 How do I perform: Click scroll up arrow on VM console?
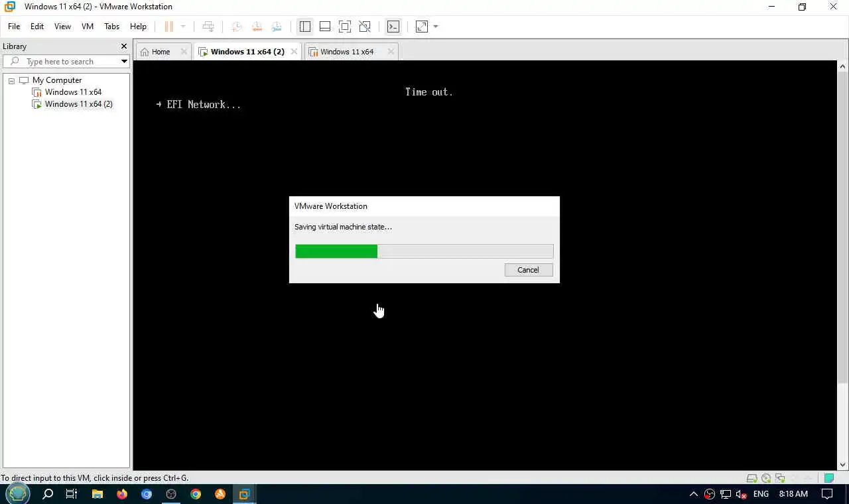(843, 66)
